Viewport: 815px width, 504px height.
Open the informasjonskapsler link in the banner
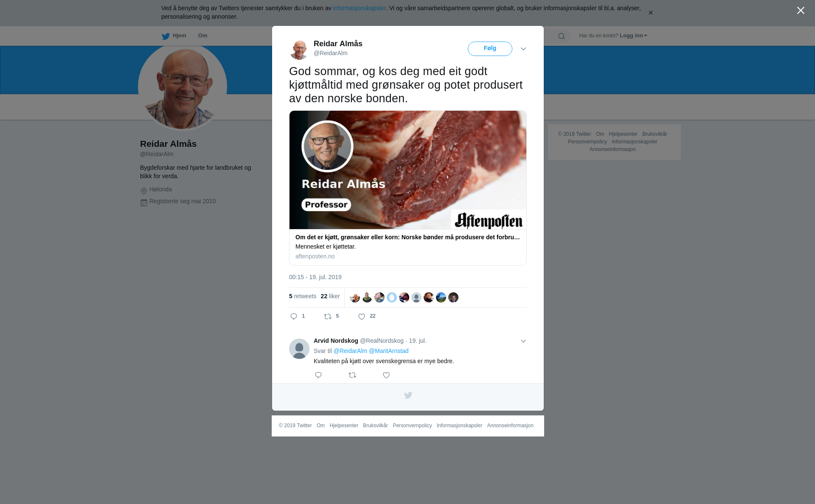pyautogui.click(x=359, y=8)
